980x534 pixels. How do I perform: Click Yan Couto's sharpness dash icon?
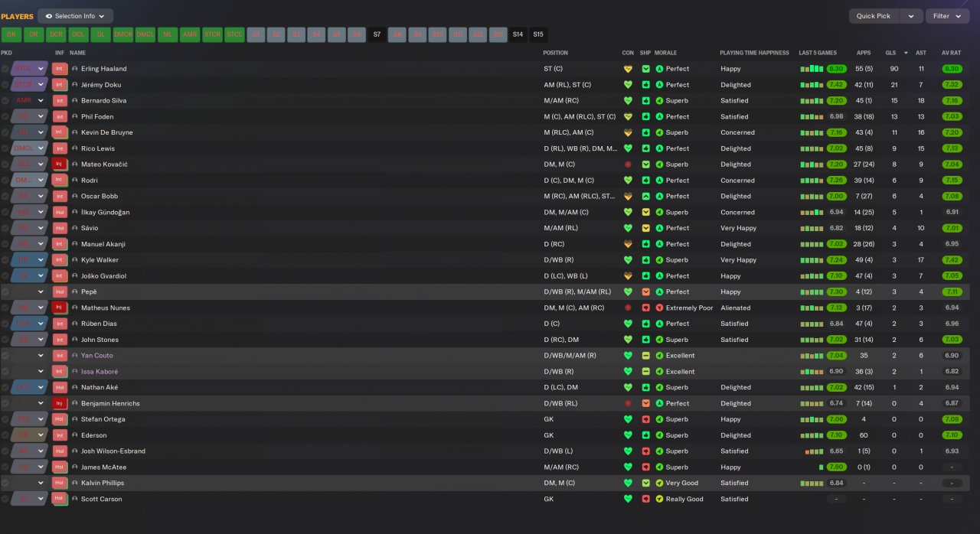point(645,356)
